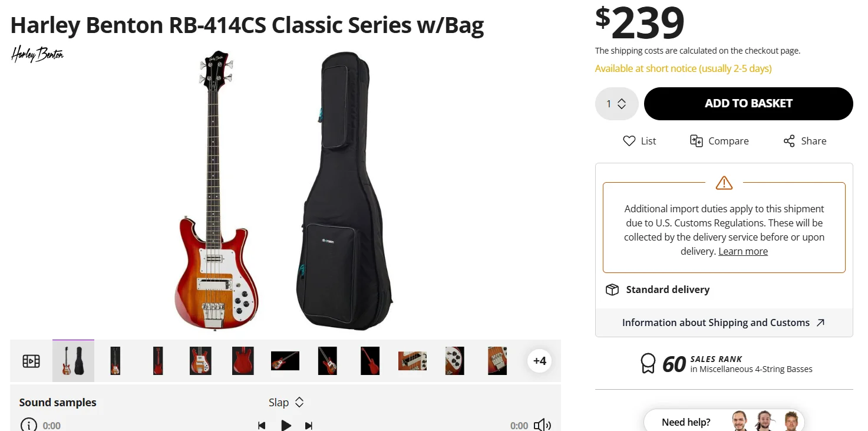This screenshot has width=868, height=431.
Task: Click the import duties warning triangle icon
Action: click(724, 183)
